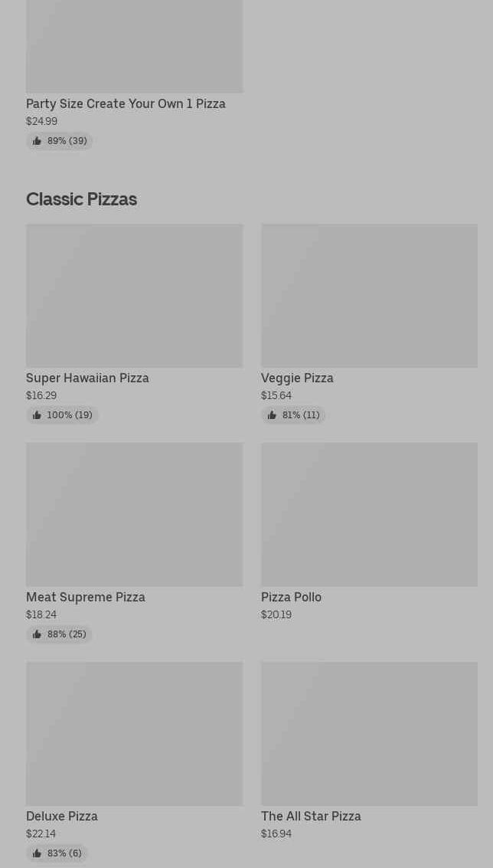Click thumbs-up icon under Meat Supreme Pizza
The width and height of the screenshot is (493, 868).
pos(37,634)
